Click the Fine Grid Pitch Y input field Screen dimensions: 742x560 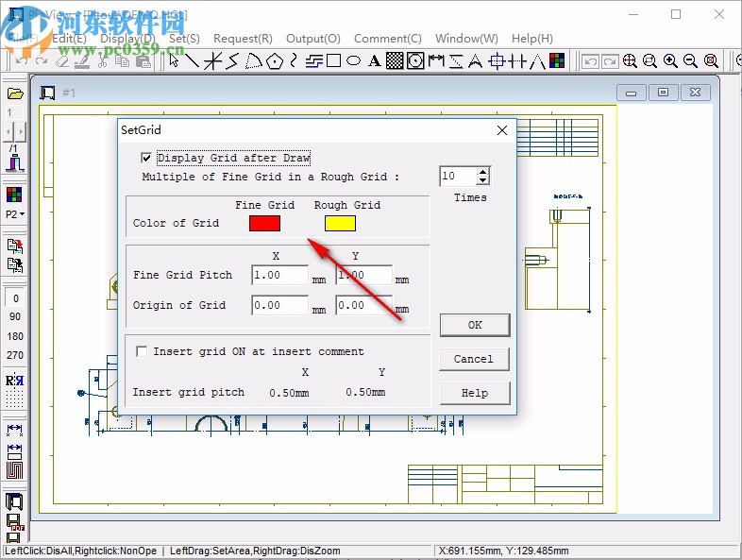click(x=363, y=275)
